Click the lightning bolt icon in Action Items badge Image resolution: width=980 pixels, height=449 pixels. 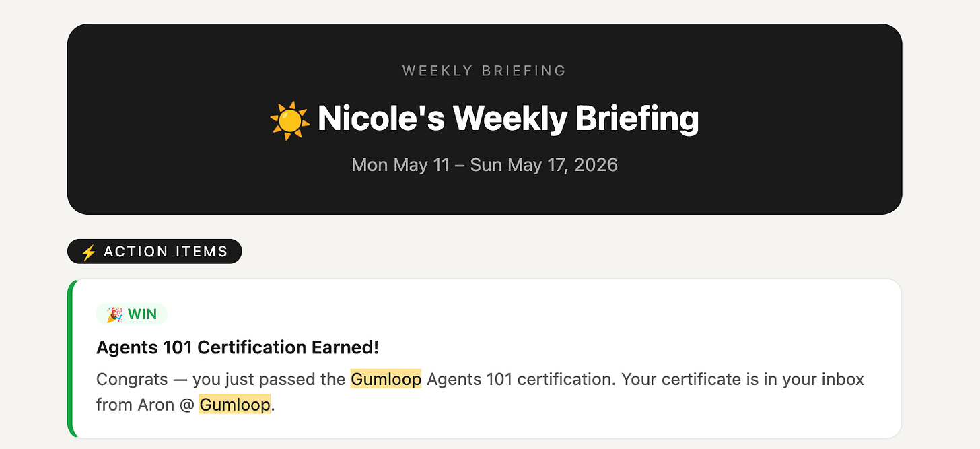pyautogui.click(x=88, y=252)
